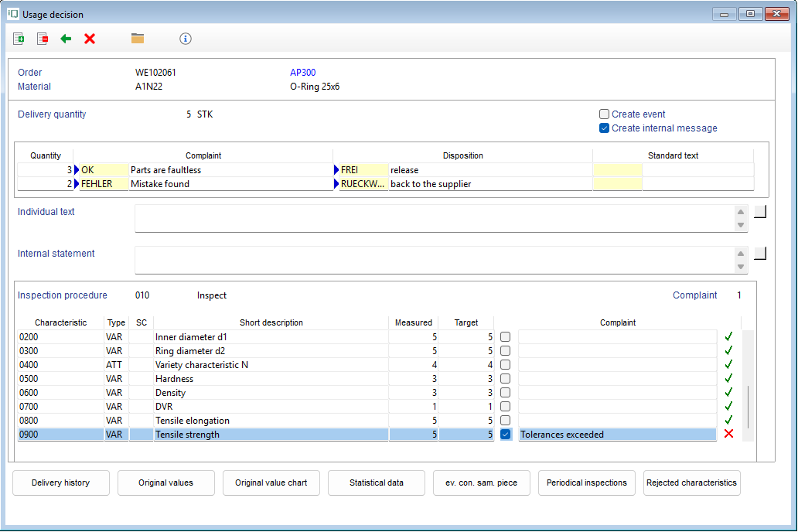Screen dimensions: 798x532
Task: Click the information icon in toolbar
Action: click(185, 39)
